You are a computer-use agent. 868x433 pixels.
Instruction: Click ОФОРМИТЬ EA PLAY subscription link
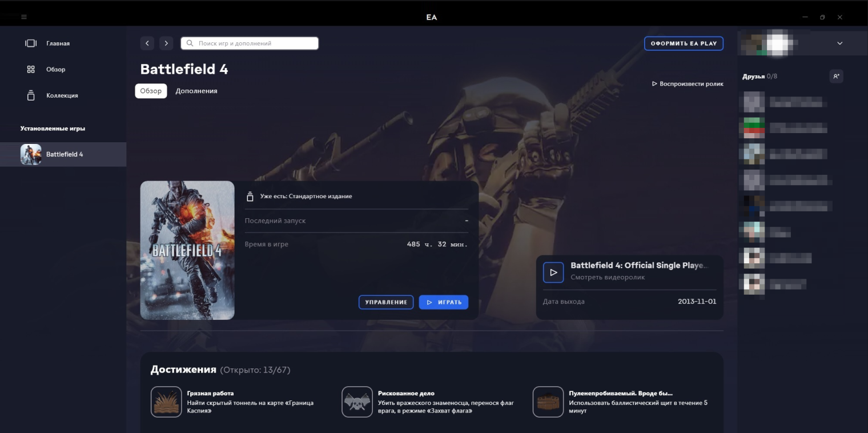(684, 43)
